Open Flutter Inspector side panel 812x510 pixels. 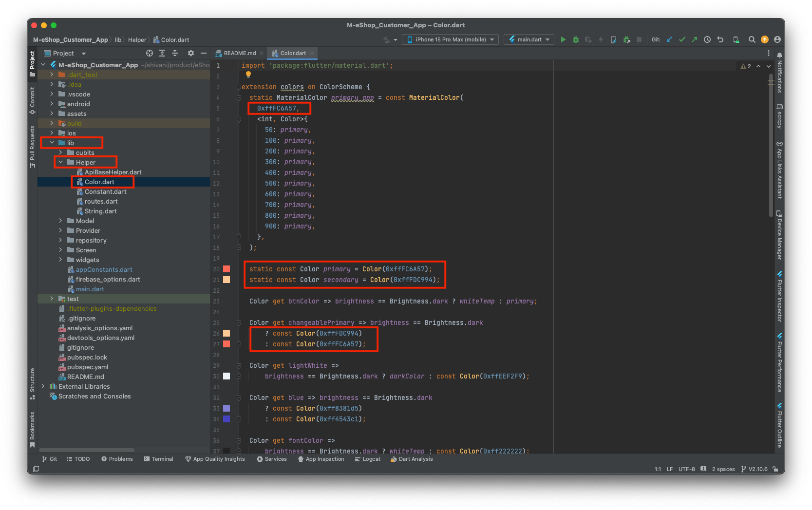[779, 297]
